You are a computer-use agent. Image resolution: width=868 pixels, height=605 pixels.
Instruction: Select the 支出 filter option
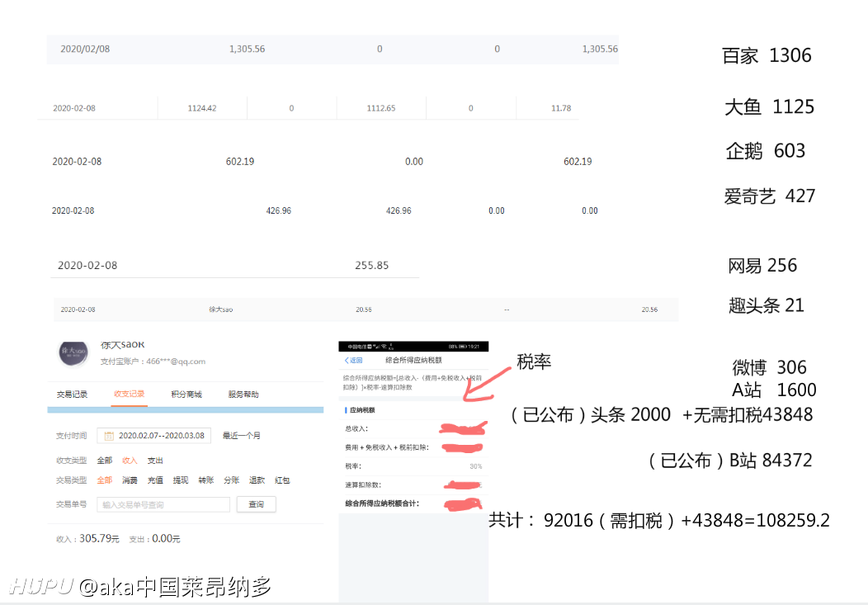click(x=155, y=461)
